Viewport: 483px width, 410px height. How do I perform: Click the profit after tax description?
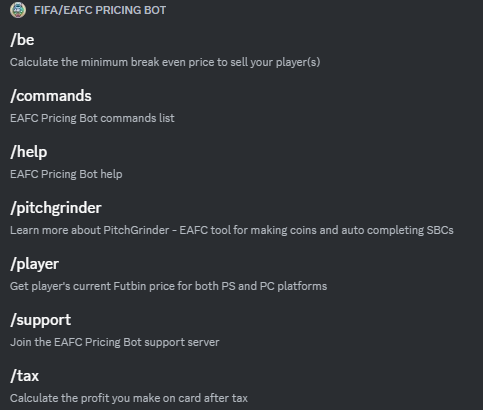[x=129, y=398]
